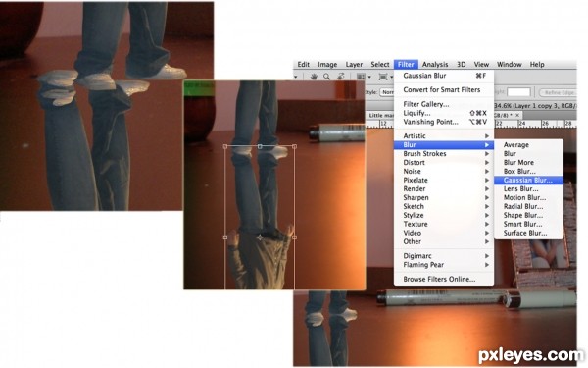Click the transform box right-middle handle

[294, 237]
